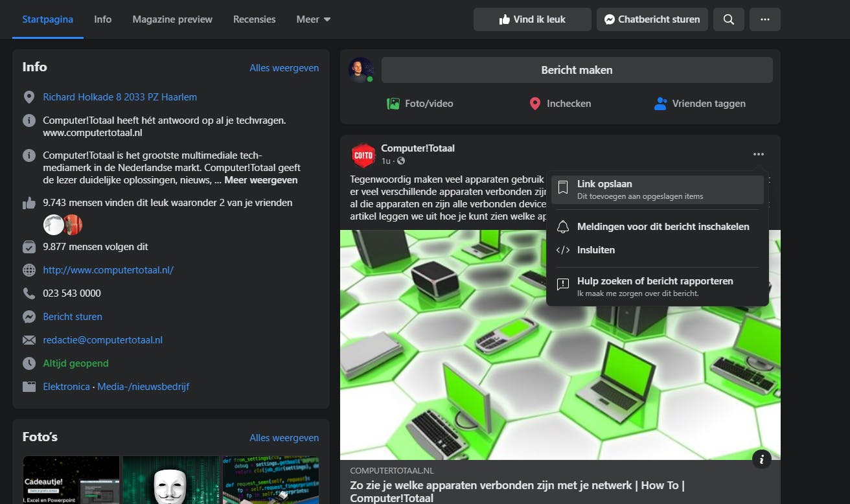Click the phone icon beside 023 543 0000
The width and height of the screenshot is (850, 504).
coord(29,293)
